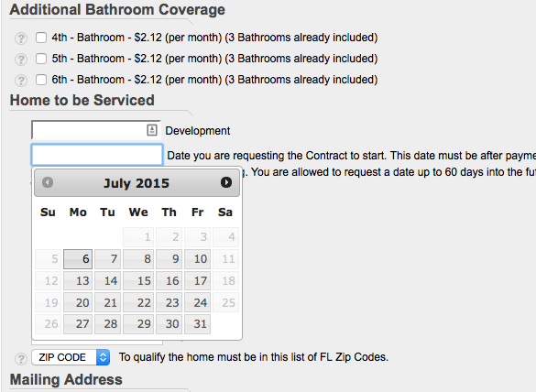Choose July 31 in the date picker
The height and width of the screenshot is (392, 536).
197,324
